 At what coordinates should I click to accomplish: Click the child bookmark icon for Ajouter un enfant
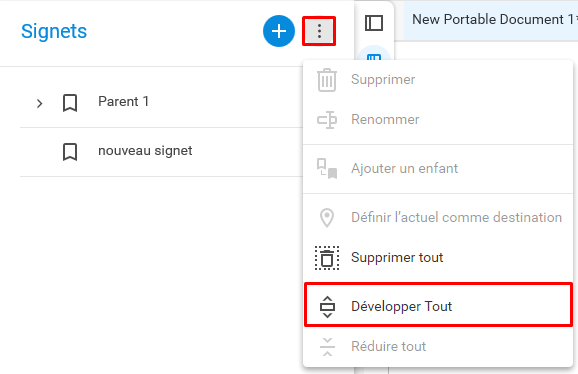[x=327, y=168]
